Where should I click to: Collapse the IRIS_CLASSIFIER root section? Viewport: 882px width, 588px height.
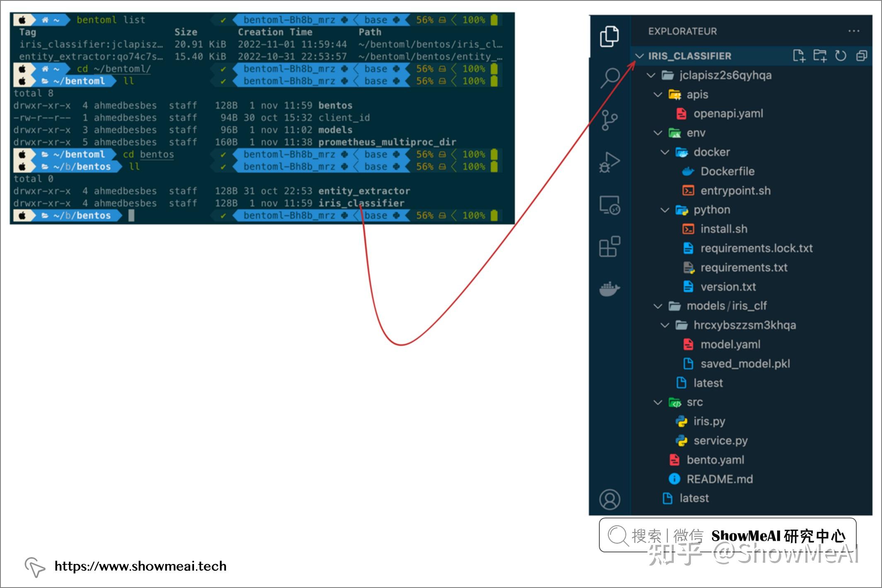tap(640, 56)
